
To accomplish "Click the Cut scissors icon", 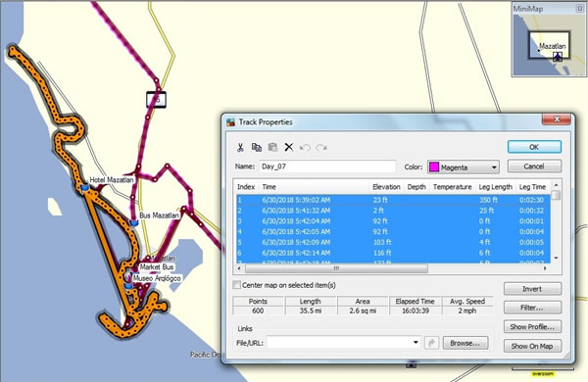I will [x=240, y=147].
